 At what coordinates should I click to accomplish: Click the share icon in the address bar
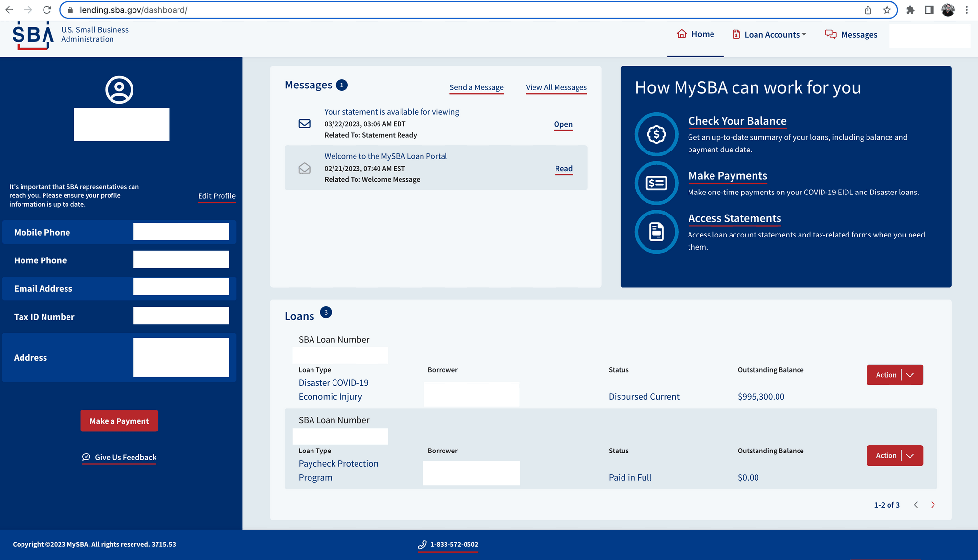[868, 10]
